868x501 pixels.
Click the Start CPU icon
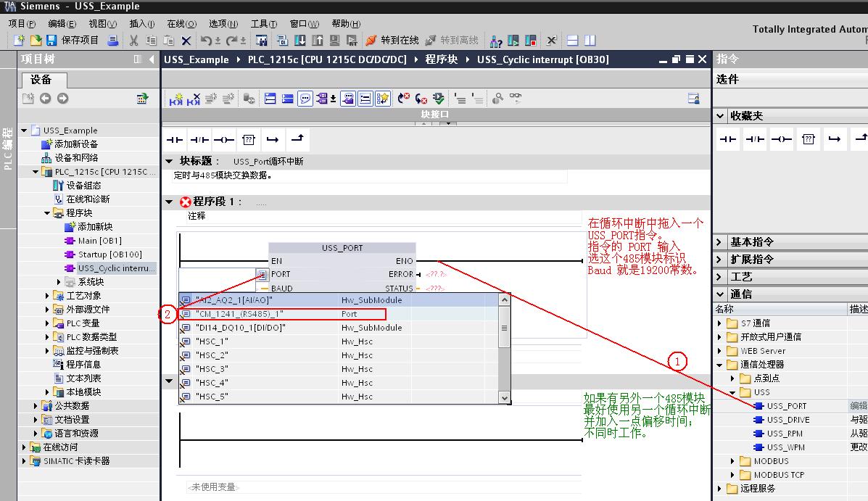(513, 41)
